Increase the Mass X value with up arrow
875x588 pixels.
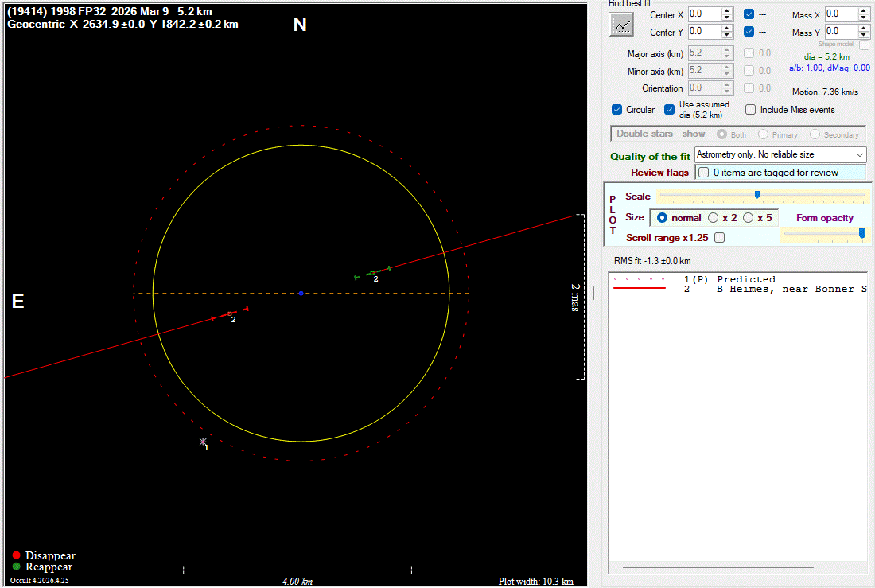[865, 10]
